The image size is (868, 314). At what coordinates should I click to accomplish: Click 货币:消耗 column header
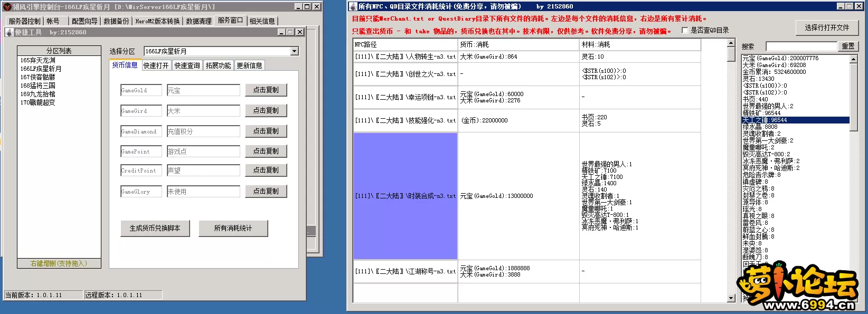click(x=519, y=44)
